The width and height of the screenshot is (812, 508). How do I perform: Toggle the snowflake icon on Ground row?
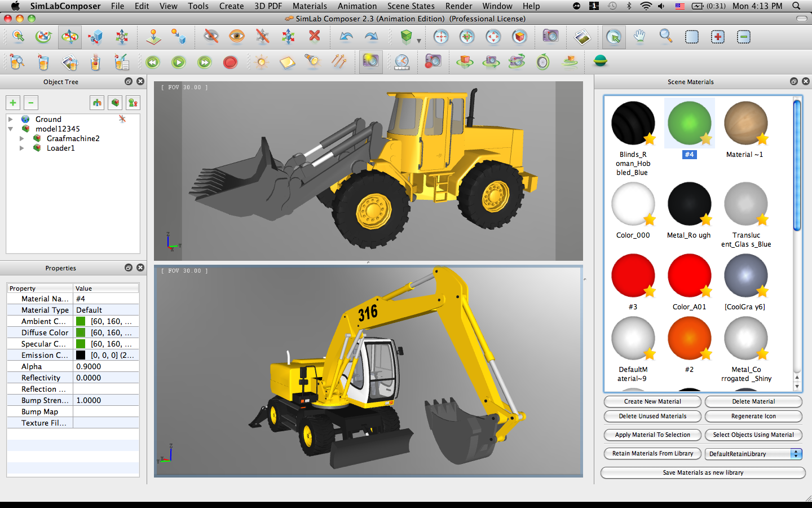pos(122,119)
